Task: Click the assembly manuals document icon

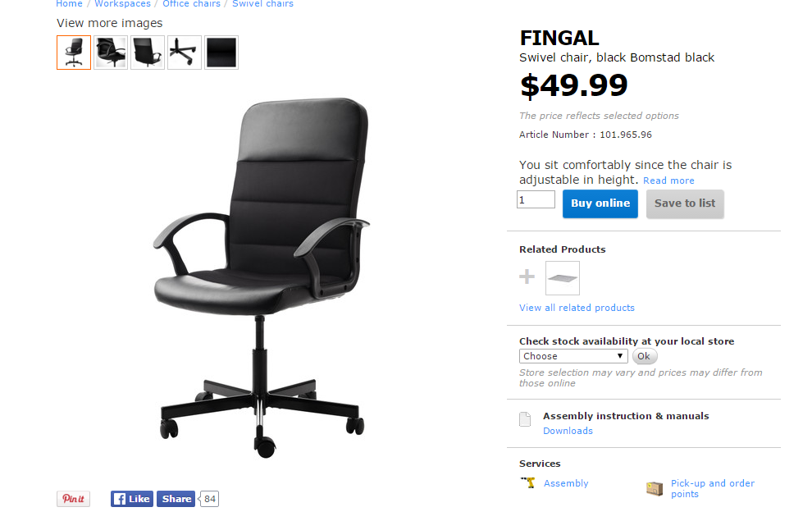Action: (525, 419)
